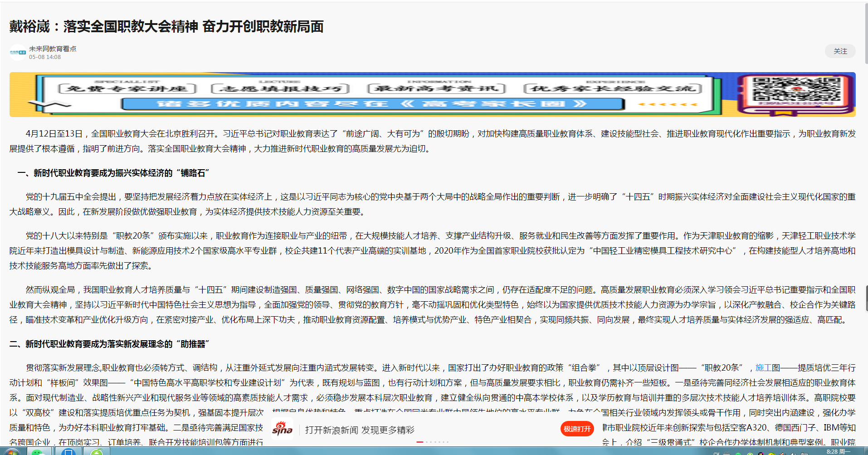The width and height of the screenshot is (868, 455).
Task: Click the Sina logo in bottom banner
Action: click(282, 429)
